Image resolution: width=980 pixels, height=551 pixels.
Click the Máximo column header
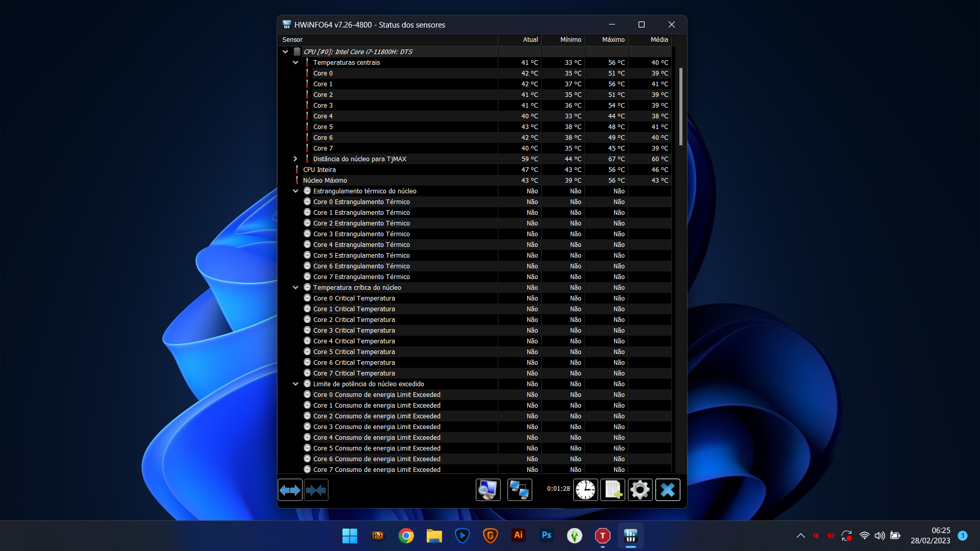pyautogui.click(x=606, y=40)
